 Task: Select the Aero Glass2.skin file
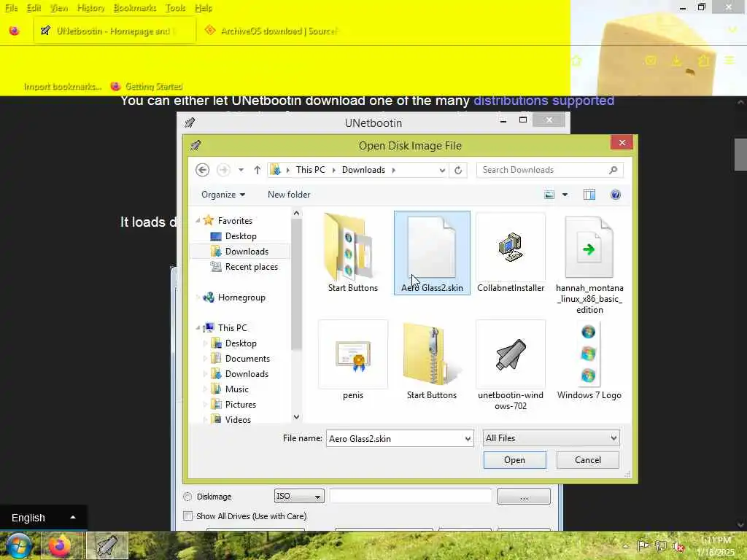pyautogui.click(x=432, y=253)
